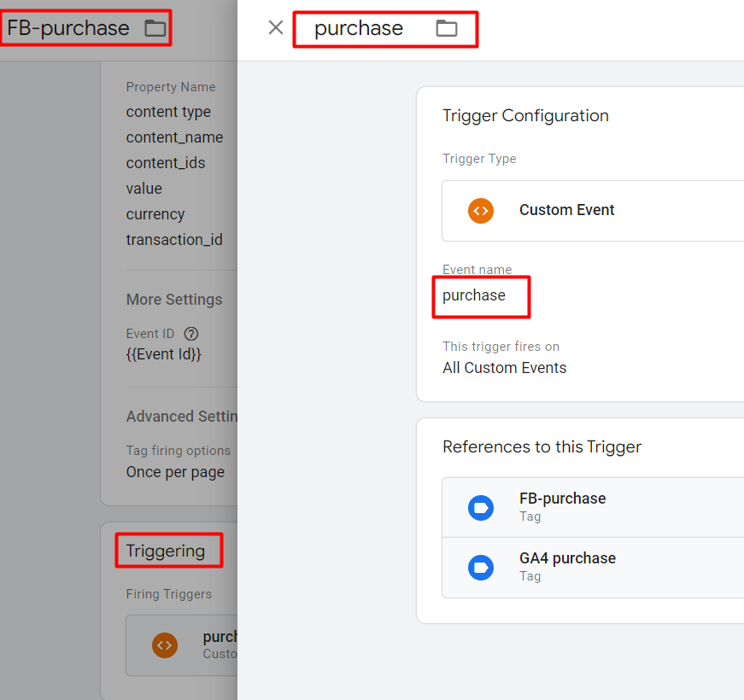
Task: Expand the More Settings section
Action: coord(174,300)
